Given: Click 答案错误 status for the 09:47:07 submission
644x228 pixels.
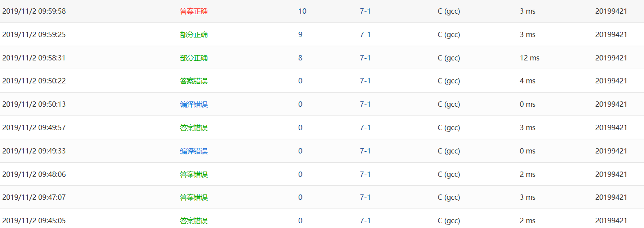Looking at the screenshot, I should pyautogui.click(x=194, y=198).
